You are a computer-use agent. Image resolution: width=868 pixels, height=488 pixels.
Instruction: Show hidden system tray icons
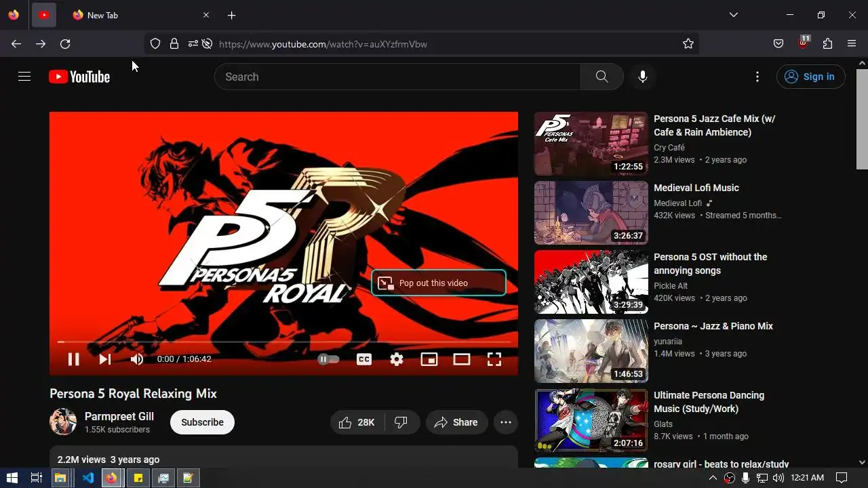[x=713, y=478]
